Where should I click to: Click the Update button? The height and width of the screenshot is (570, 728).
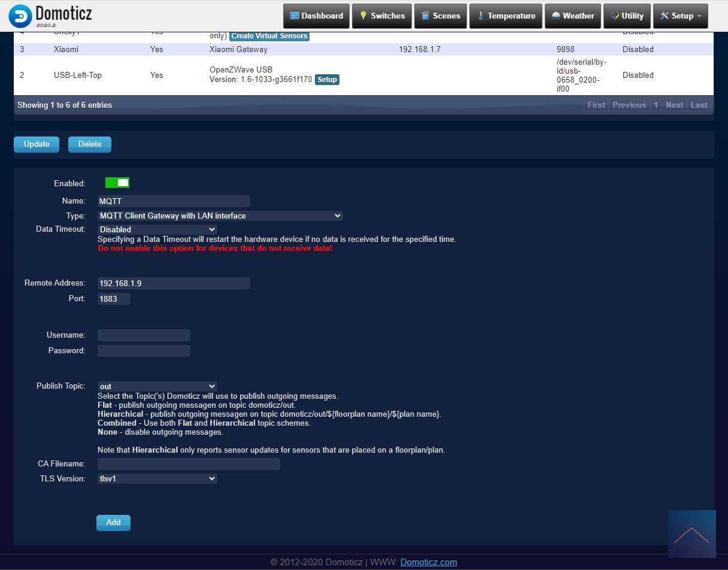[x=37, y=144]
